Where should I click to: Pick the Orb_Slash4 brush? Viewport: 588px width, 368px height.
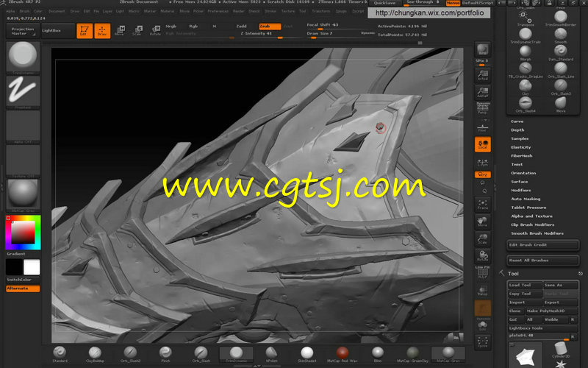pyautogui.click(x=525, y=105)
